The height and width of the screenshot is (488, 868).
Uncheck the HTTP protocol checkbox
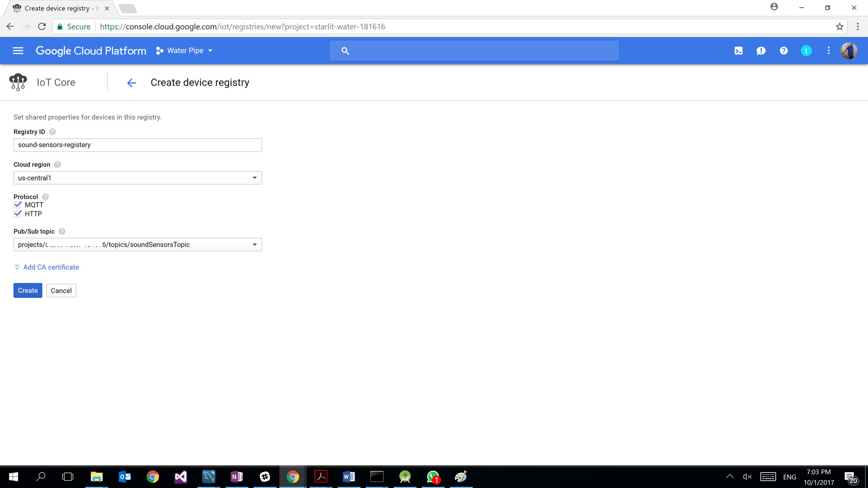(18, 214)
